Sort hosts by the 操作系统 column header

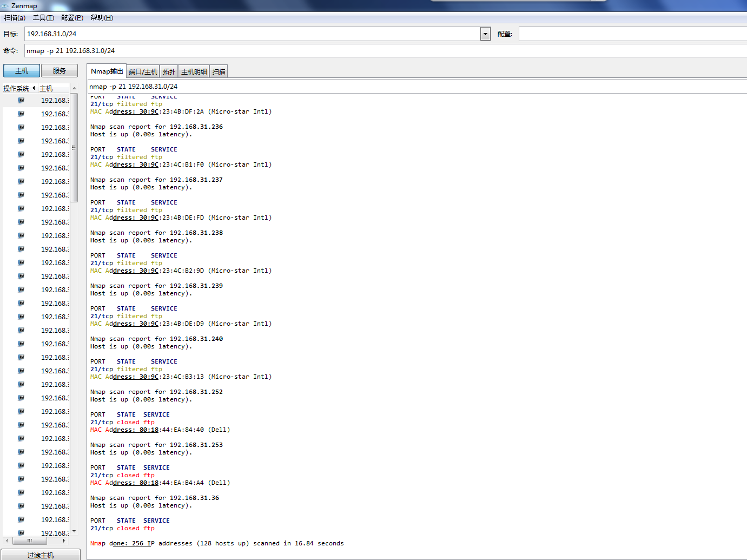coord(19,88)
